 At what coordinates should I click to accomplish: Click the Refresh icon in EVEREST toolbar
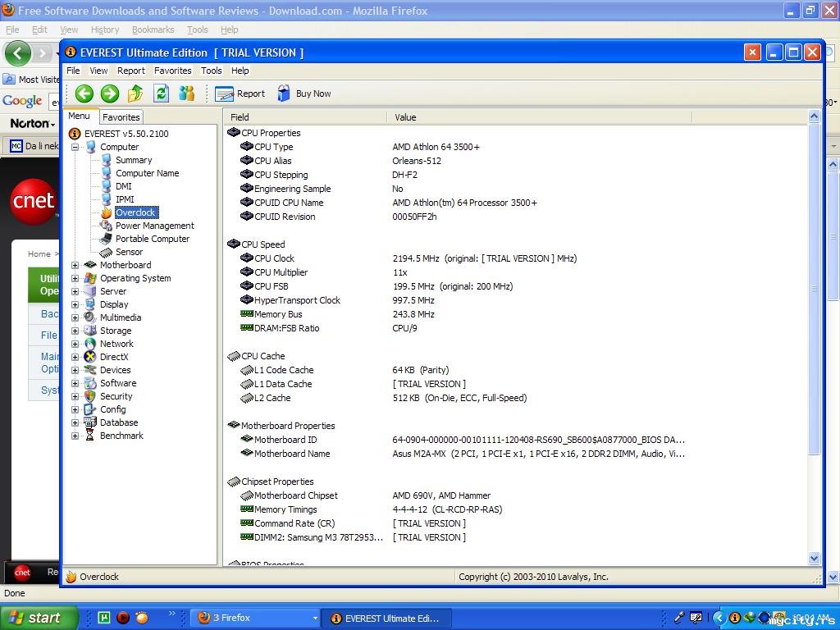point(162,94)
